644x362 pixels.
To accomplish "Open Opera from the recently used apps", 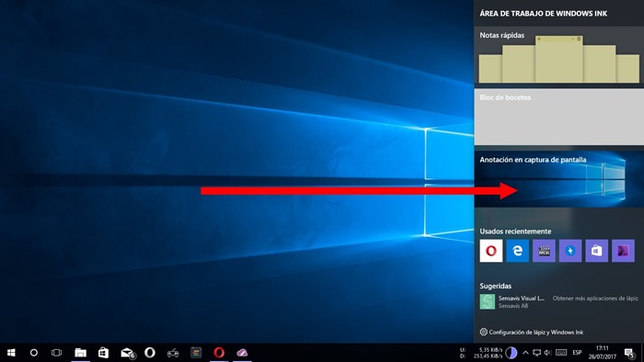I will point(490,251).
